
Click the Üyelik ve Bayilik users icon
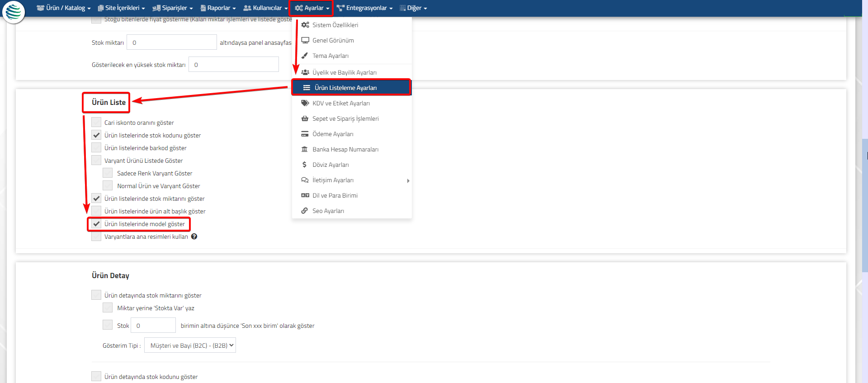tap(305, 72)
